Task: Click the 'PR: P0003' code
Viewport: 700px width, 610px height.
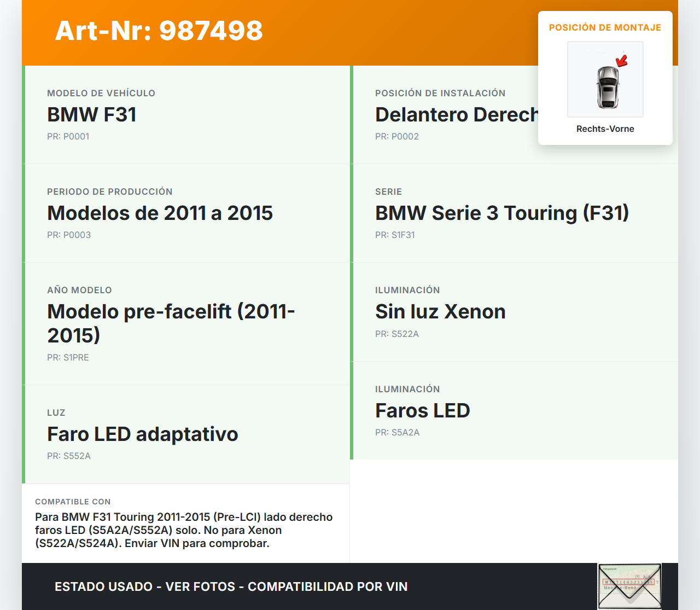Action: 69,235
